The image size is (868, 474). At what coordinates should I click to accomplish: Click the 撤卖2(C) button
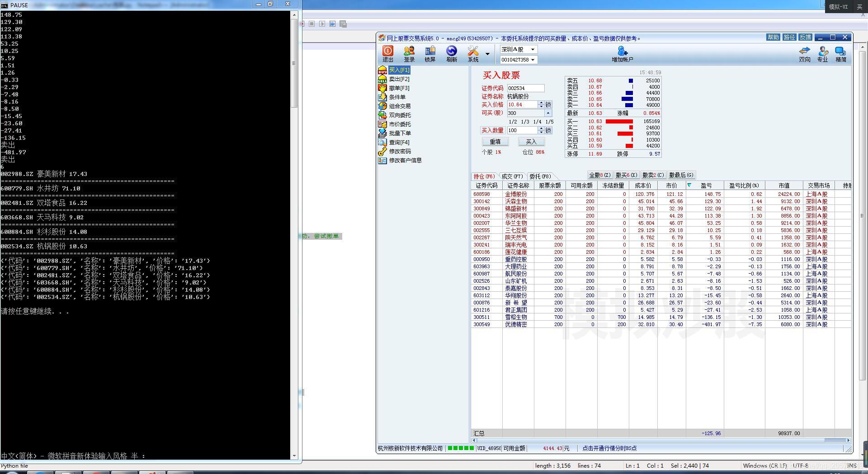click(653, 175)
